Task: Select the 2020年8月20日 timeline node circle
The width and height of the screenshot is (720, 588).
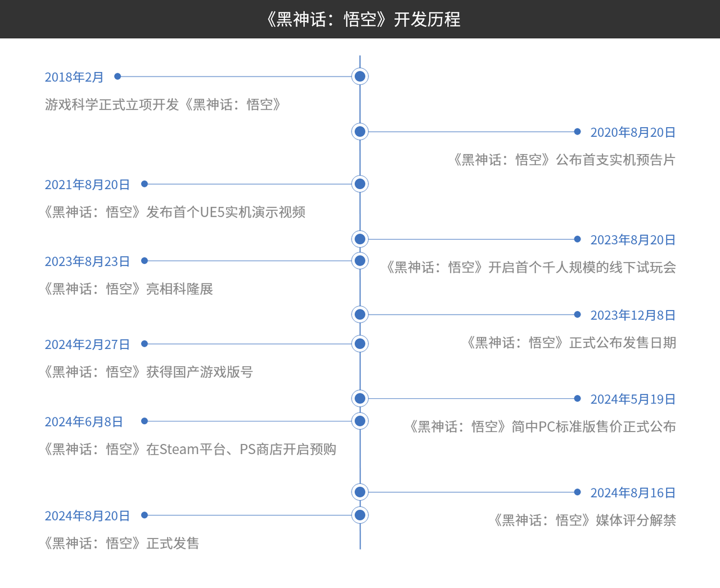Action: point(360,132)
